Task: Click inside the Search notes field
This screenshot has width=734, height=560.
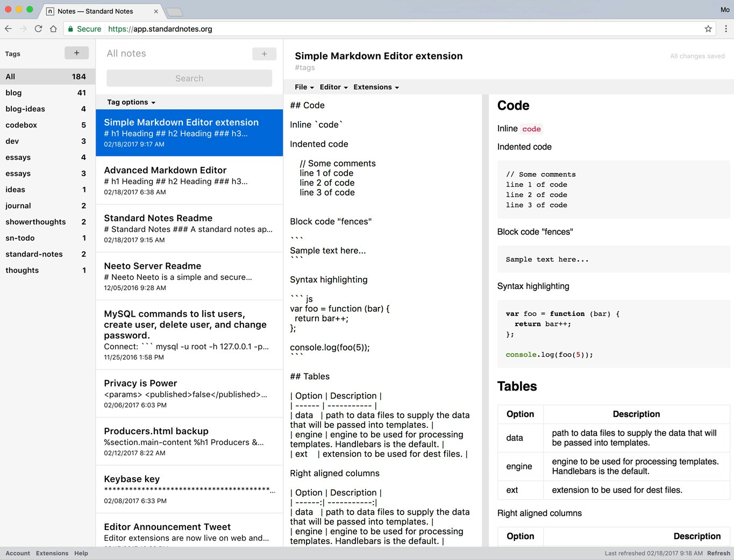Action: tap(189, 78)
